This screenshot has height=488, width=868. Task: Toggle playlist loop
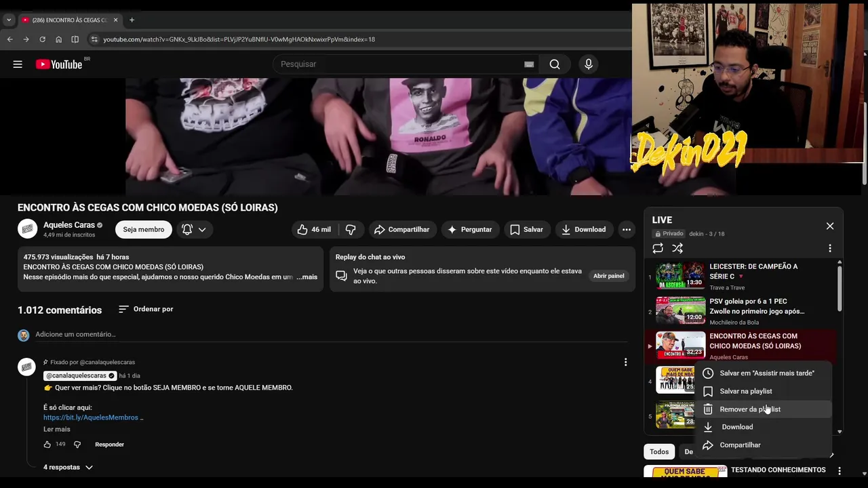click(658, 249)
